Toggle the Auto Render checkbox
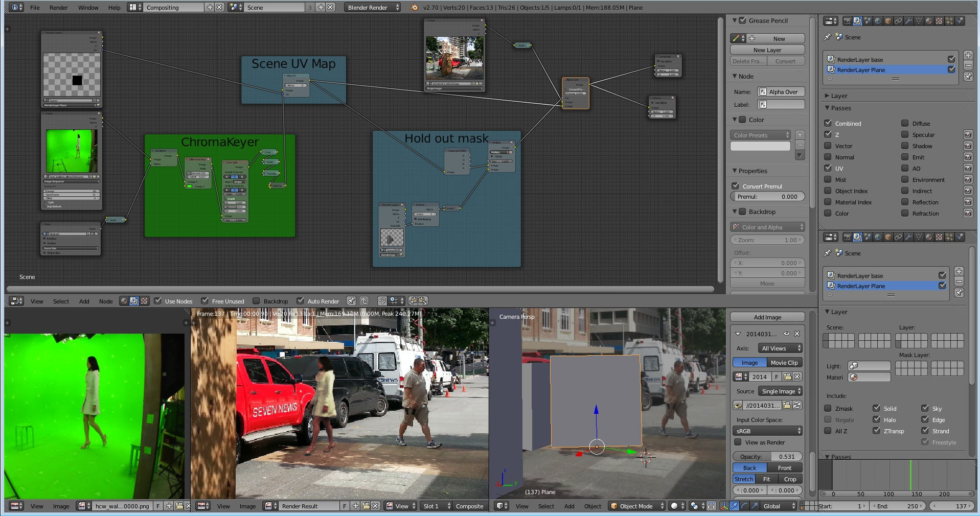 click(300, 301)
